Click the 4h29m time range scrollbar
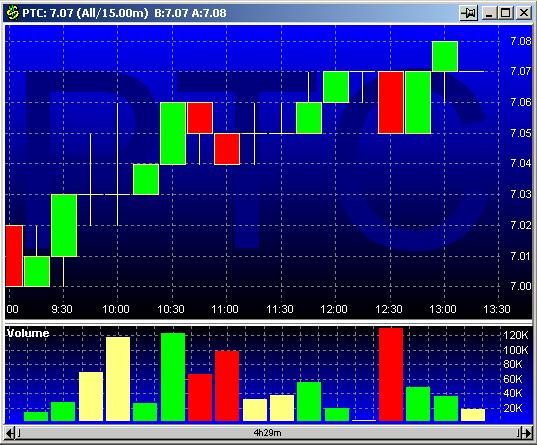 pos(268,433)
